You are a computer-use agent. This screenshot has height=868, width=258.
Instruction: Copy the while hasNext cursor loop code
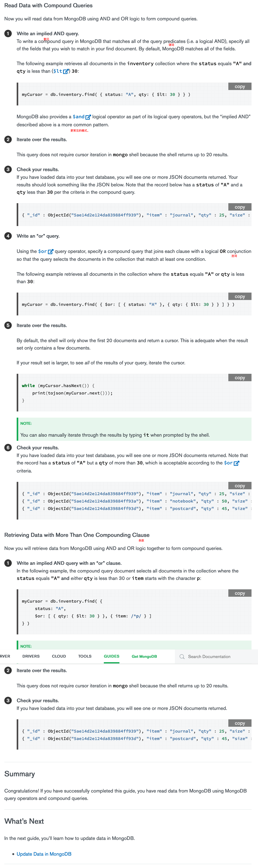(x=239, y=378)
